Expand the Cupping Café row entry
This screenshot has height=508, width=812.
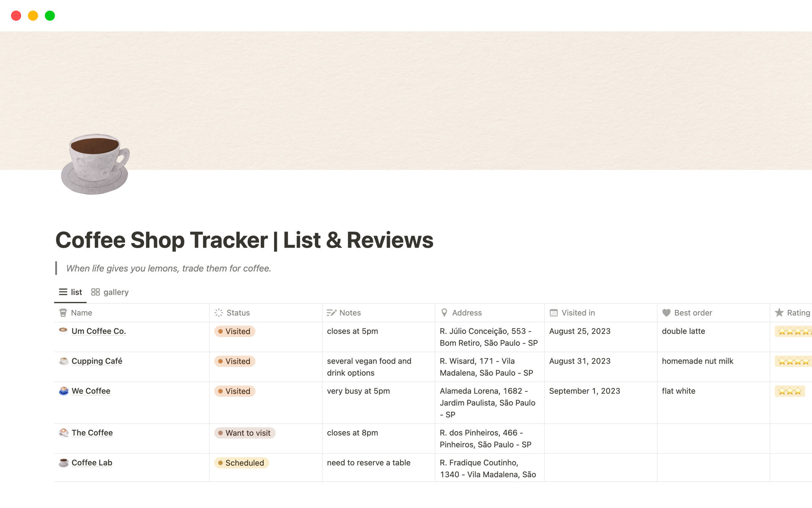[x=98, y=361]
